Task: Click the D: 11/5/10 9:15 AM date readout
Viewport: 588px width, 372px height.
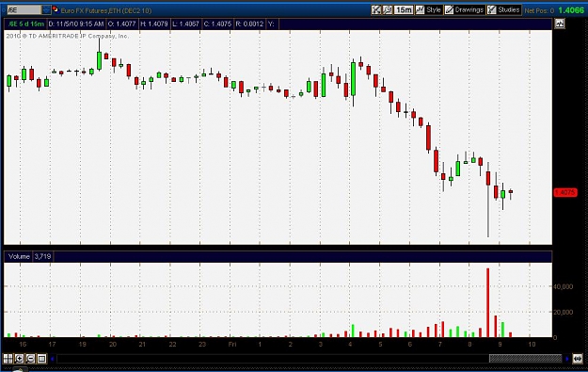Action: 76,24
